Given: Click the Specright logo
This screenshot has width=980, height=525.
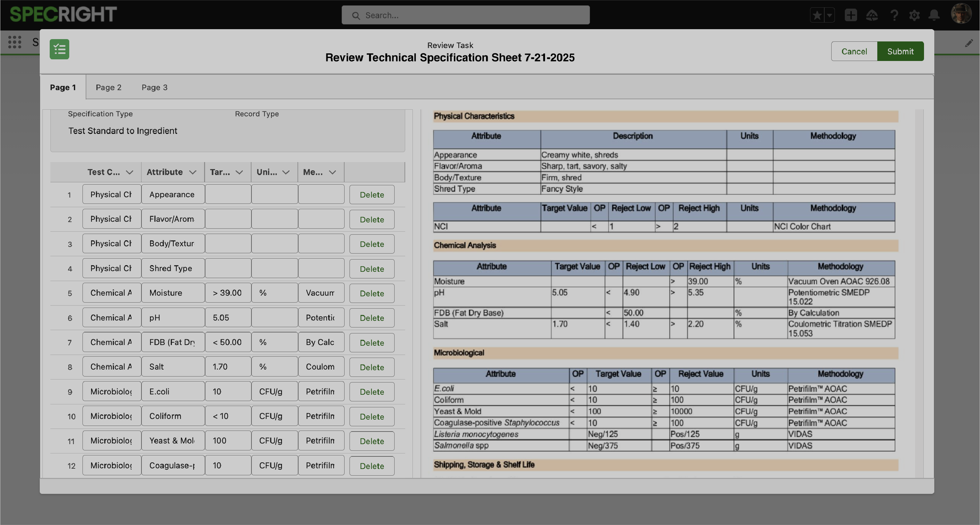Looking at the screenshot, I should tap(63, 15).
